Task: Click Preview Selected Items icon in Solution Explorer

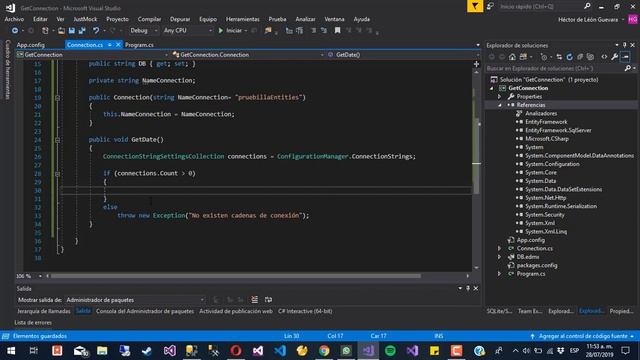Action: tap(625, 57)
